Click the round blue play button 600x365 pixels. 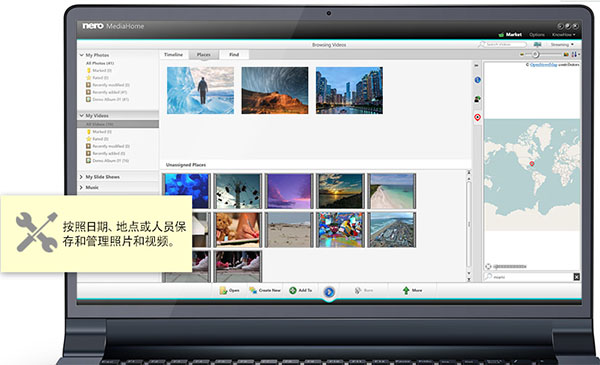tap(329, 292)
